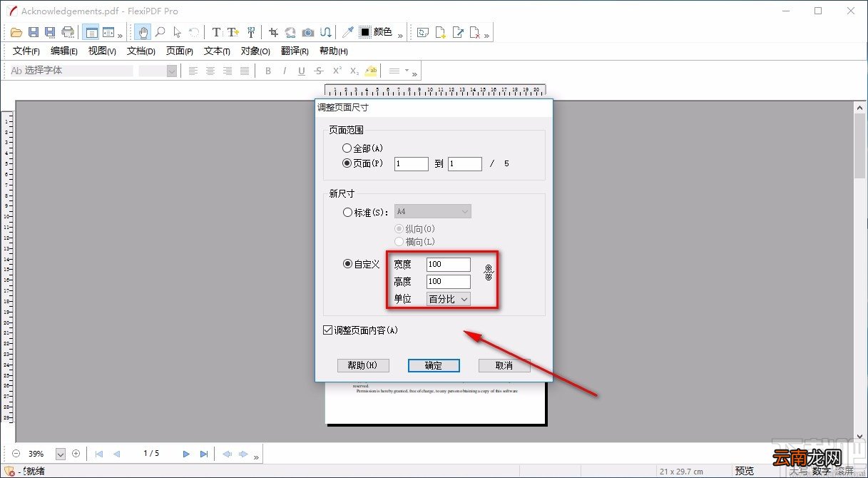Click the Print icon
This screenshot has width=868, height=478.
point(68,32)
